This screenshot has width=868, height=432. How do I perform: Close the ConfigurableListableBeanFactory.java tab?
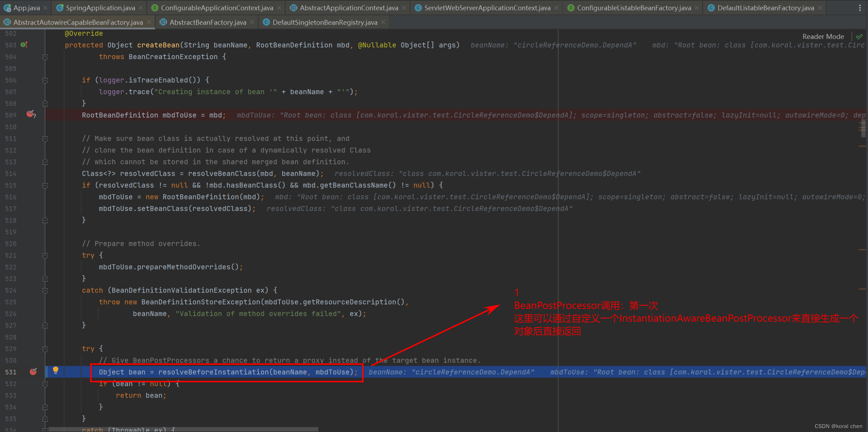[697, 8]
